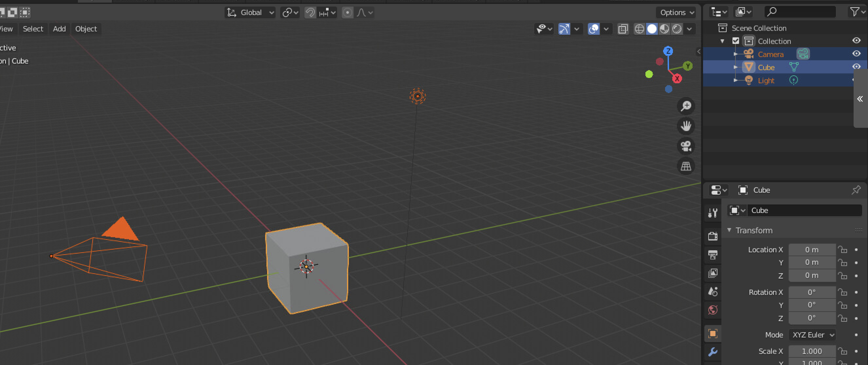Open the Global transform orientation dropdown

tap(250, 13)
